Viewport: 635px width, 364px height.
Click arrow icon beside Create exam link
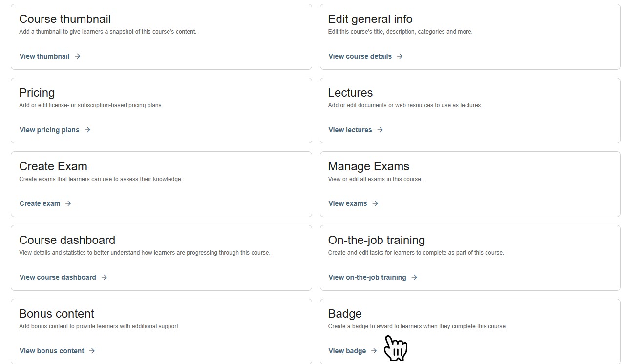(x=68, y=203)
